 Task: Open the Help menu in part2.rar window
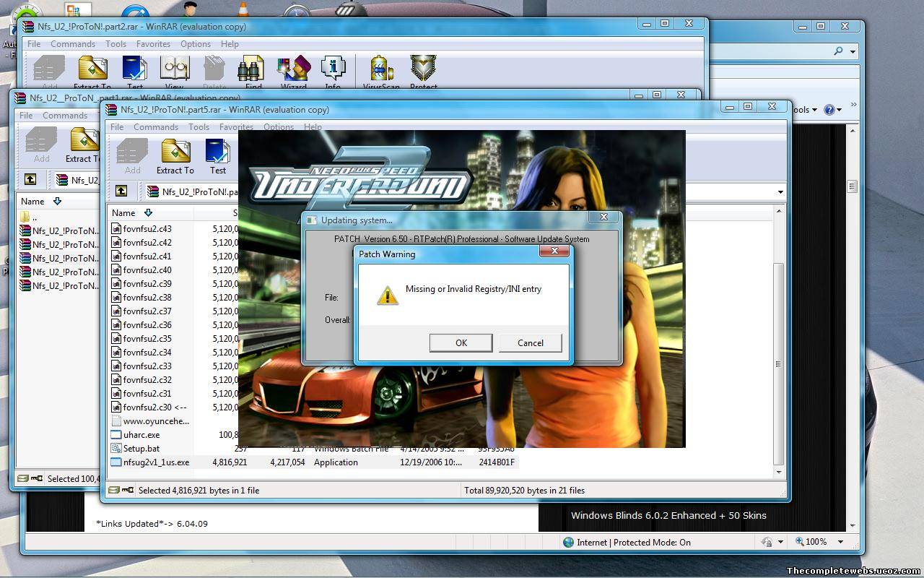click(230, 44)
